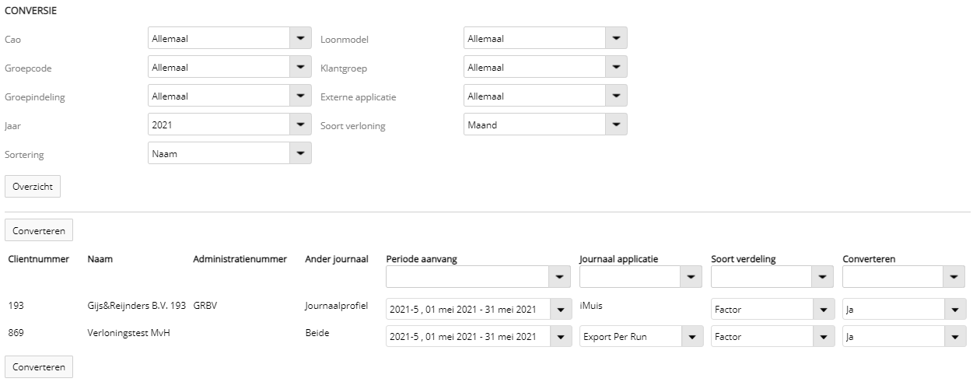Open the Converteren column header filter dropdown
The image size is (980, 389).
pos(904,277)
